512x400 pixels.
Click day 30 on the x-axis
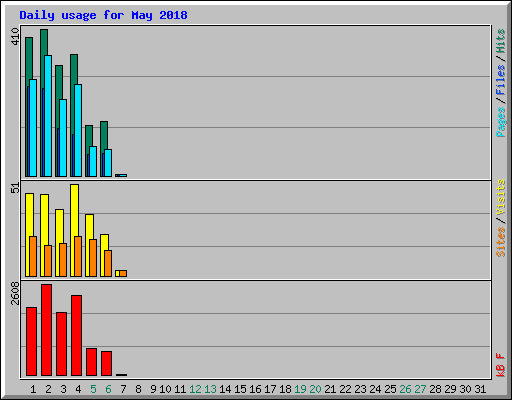(x=465, y=389)
